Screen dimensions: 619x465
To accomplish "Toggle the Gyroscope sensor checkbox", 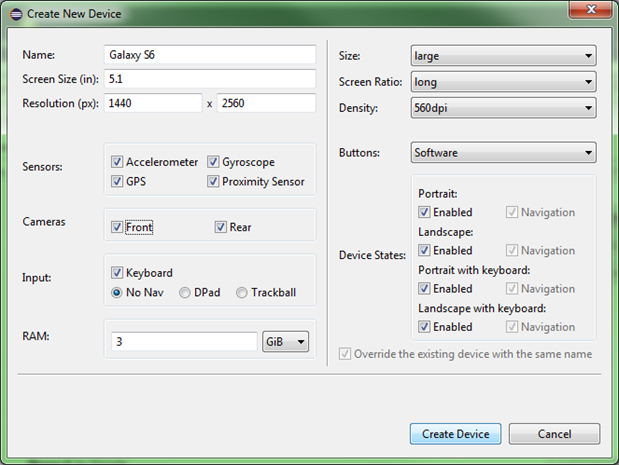I will 213,161.
